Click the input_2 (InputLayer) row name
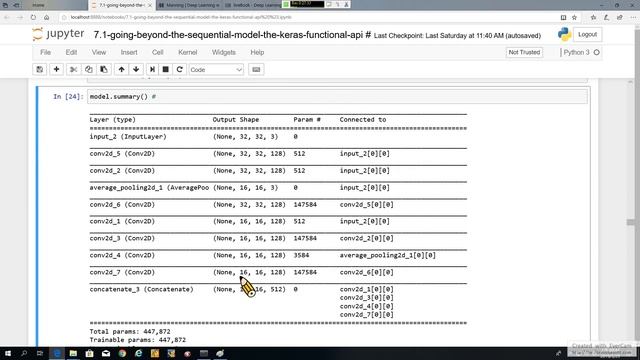 tap(128, 136)
